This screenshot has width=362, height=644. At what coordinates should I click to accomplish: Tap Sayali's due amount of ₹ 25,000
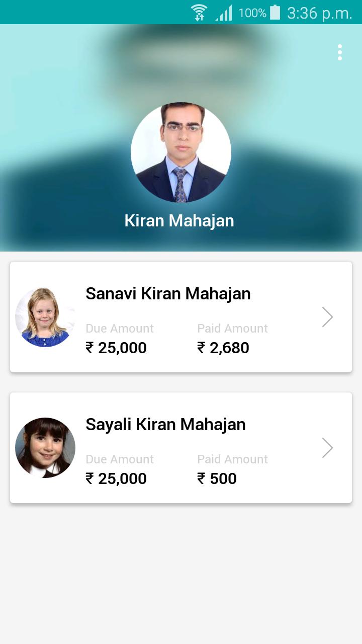tap(116, 478)
